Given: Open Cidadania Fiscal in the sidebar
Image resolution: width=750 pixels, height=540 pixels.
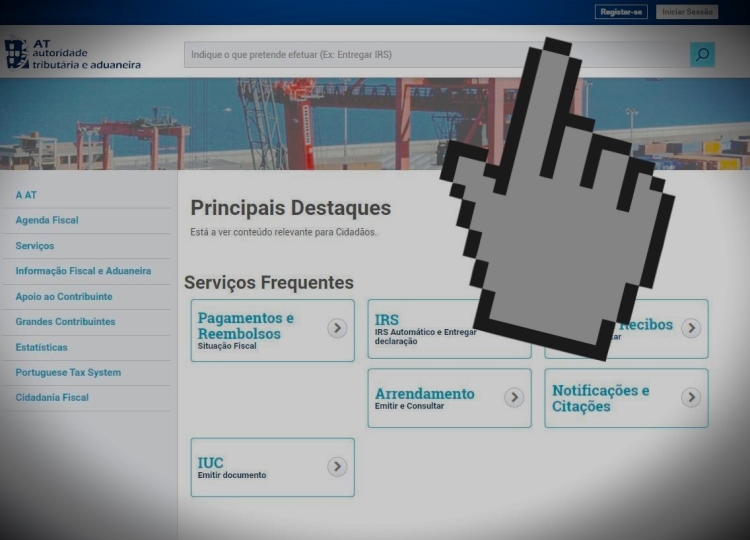Looking at the screenshot, I should coord(52,398).
